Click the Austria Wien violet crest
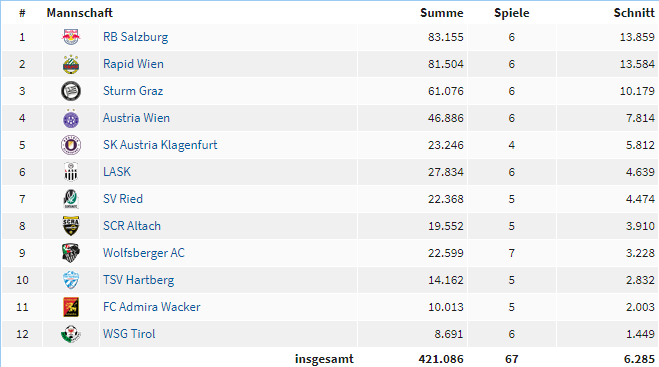This screenshot has width=659, height=367. pos(71,118)
